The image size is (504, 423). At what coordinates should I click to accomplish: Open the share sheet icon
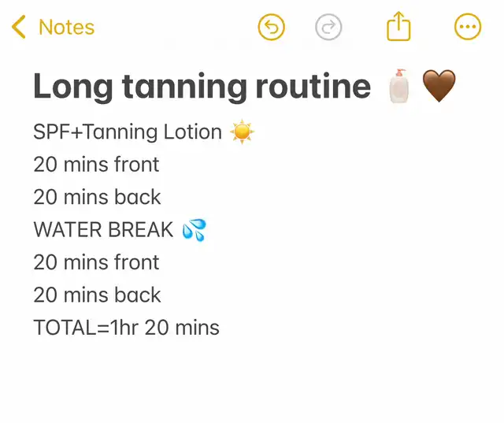tap(399, 28)
